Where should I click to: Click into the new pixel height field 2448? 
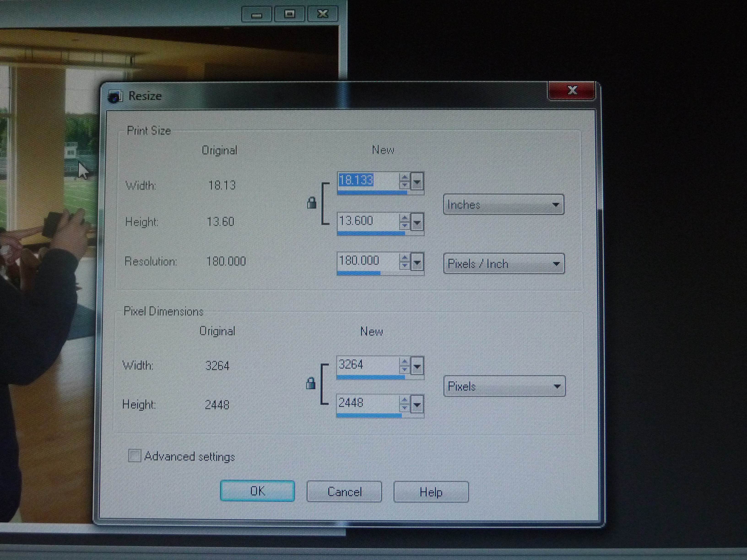[367, 403]
